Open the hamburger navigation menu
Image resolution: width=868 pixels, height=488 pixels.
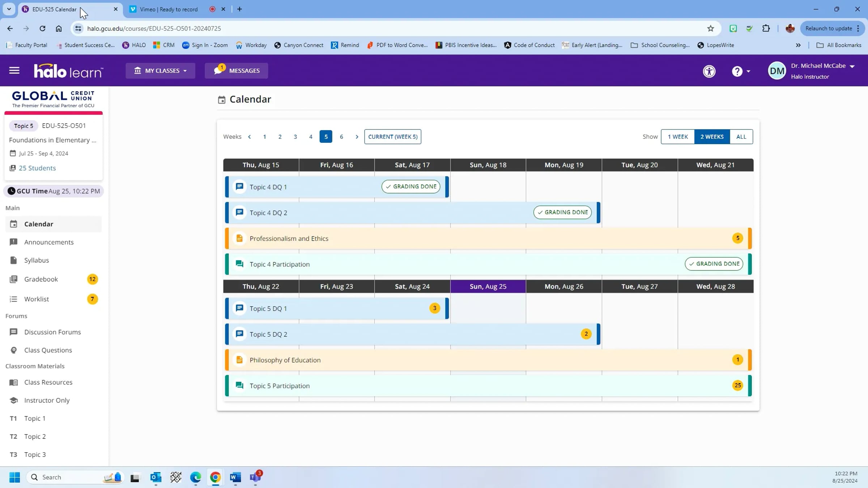[x=14, y=70]
